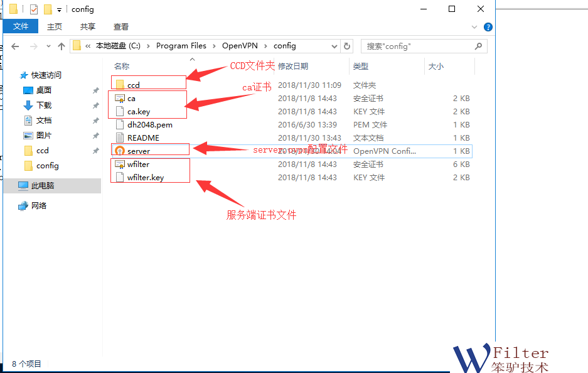Select the server OpenVPN config file
This screenshot has width=588, height=373.
click(x=138, y=151)
